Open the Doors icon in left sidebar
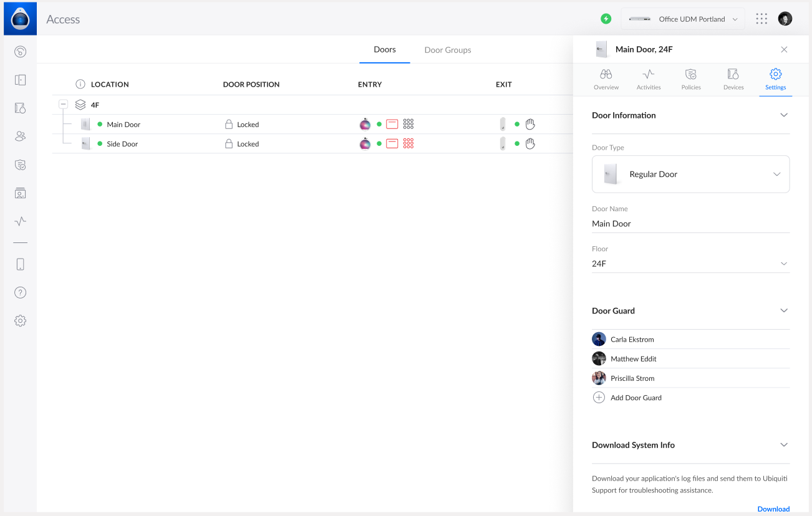Screen dimensions: 812x516 (x=20, y=80)
